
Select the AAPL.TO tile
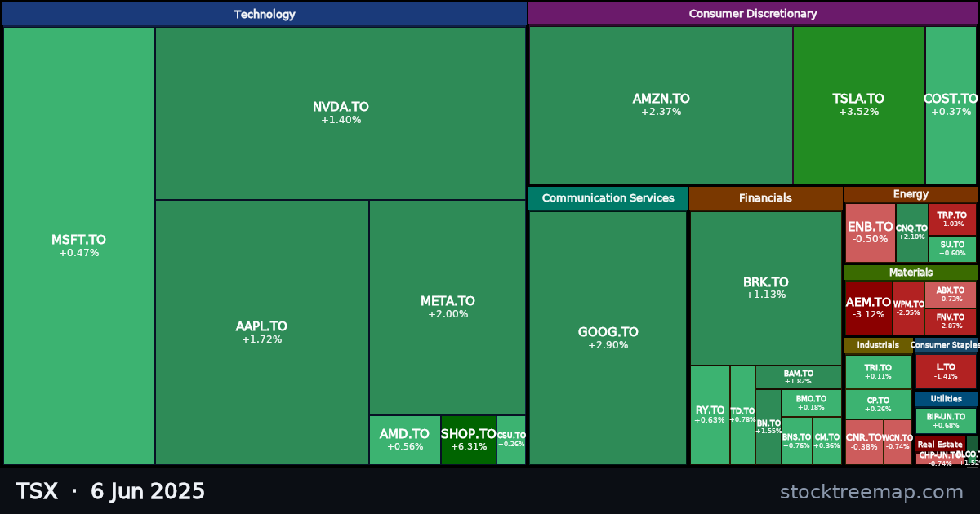(262, 333)
